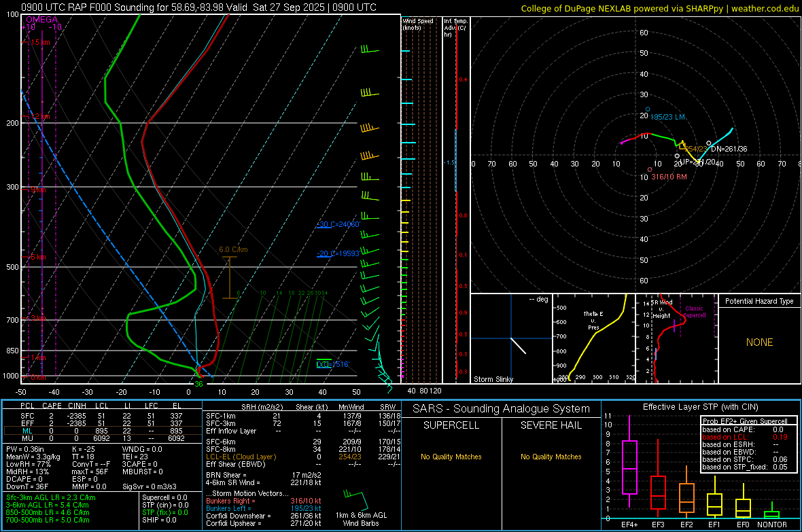Click the 850-500mb LR = 4.6 C/km line
802x532 pixels.
point(48,512)
